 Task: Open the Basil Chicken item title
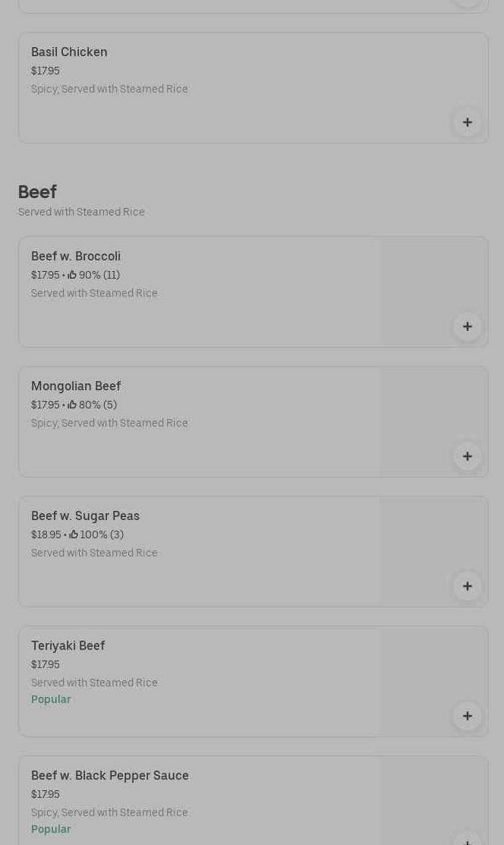tap(69, 52)
